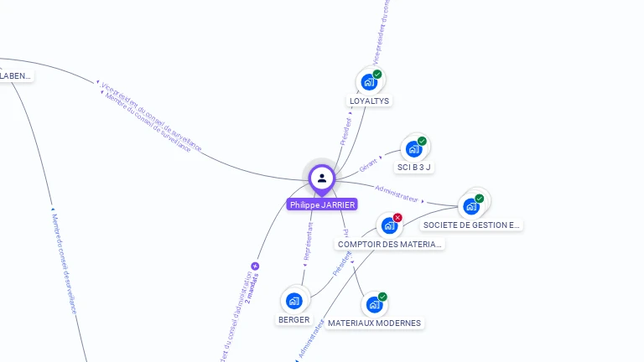Expand the purple 2 mandats plus marker
This screenshot has width=644, height=362.
[x=255, y=266]
